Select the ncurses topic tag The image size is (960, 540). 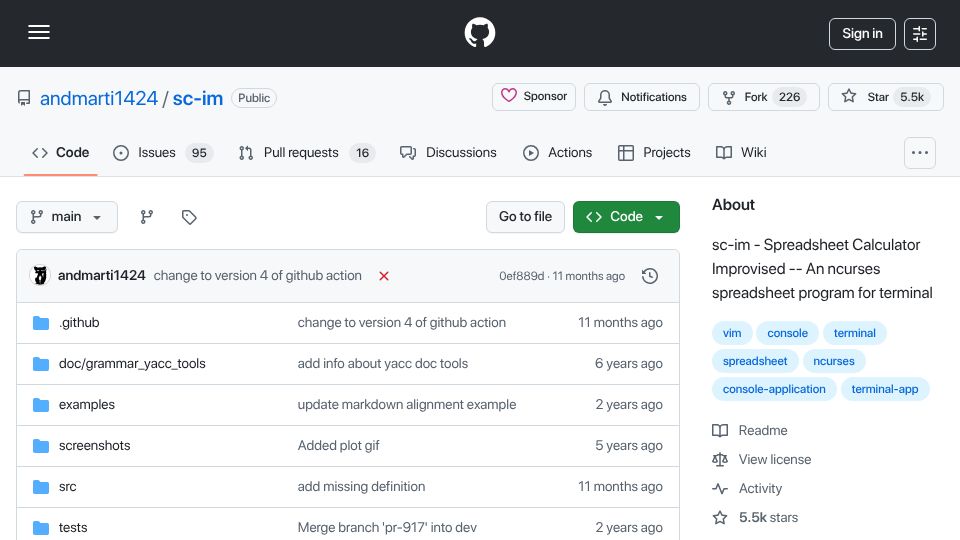point(833,361)
